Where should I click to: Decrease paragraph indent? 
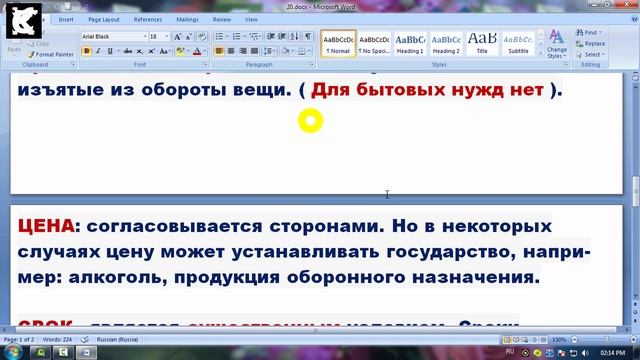coord(270,37)
